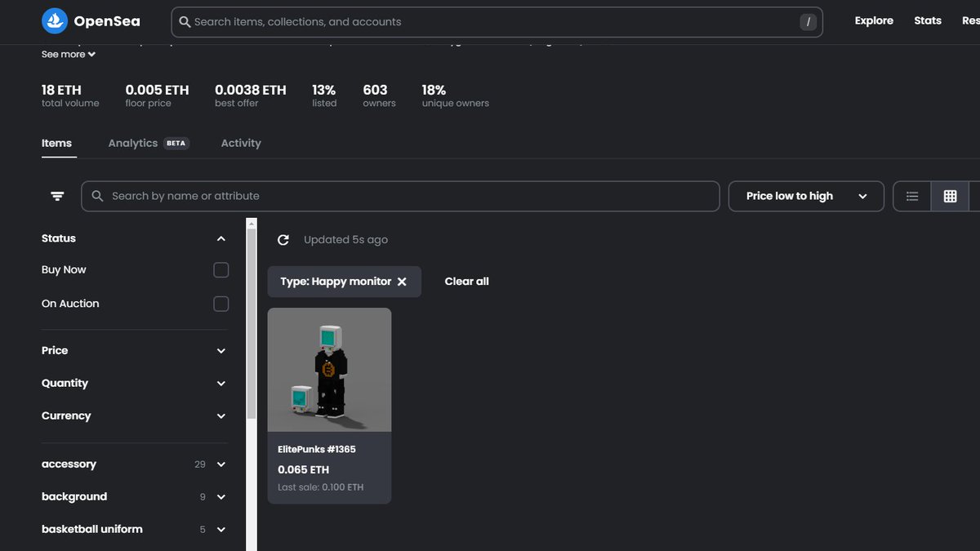This screenshot has height=551, width=980.
Task: Focus the Search by name or attribute field
Action: [x=400, y=196]
